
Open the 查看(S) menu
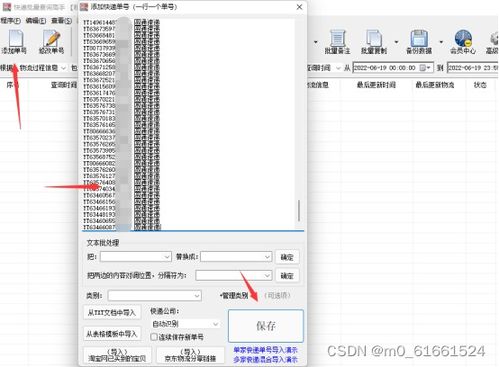coord(61,21)
